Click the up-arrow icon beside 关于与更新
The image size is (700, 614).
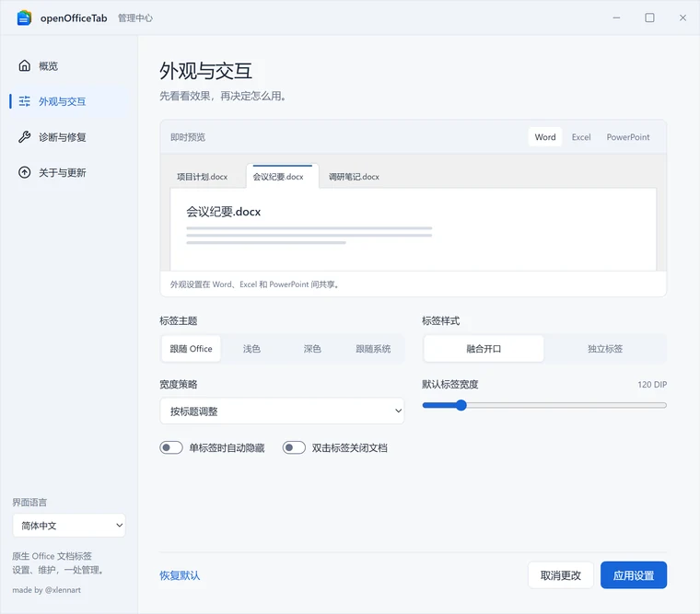[x=25, y=172]
